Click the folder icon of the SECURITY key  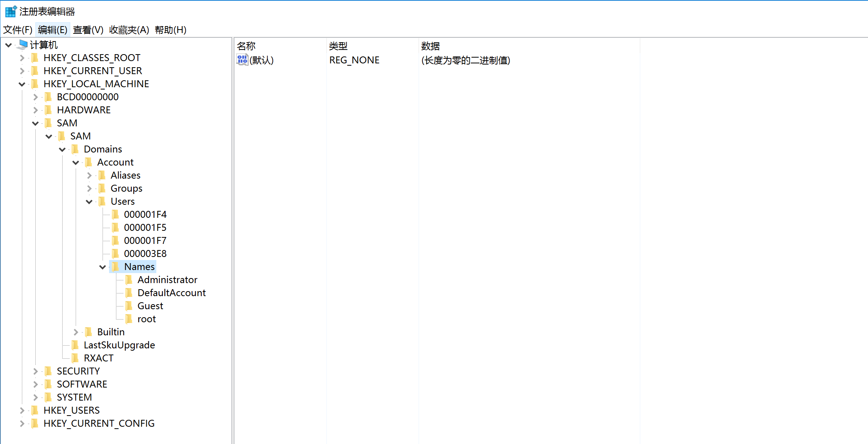pyautogui.click(x=48, y=371)
